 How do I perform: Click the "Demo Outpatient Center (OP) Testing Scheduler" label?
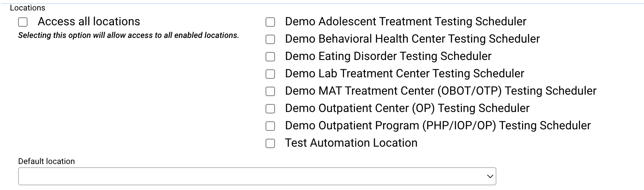(x=407, y=108)
